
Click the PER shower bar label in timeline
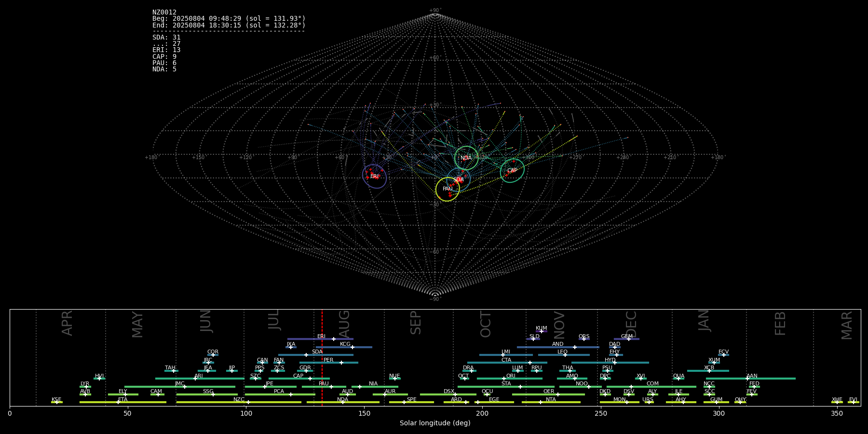pyautogui.click(x=328, y=360)
